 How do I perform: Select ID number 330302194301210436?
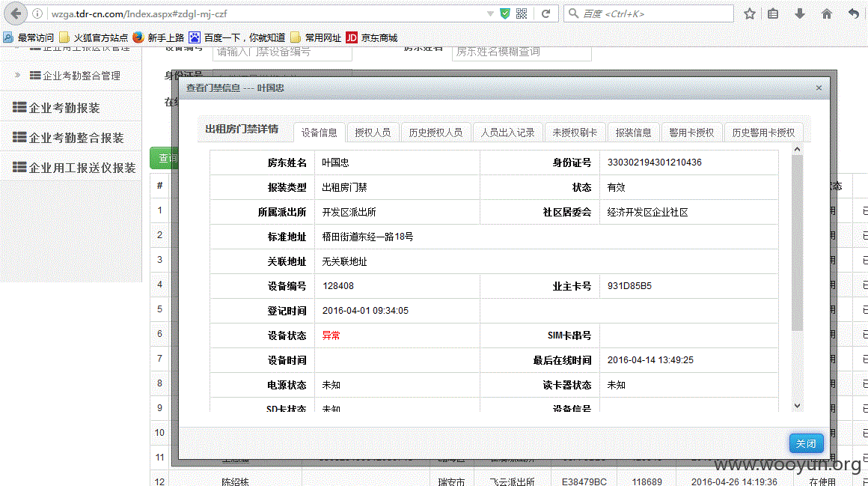pos(654,162)
